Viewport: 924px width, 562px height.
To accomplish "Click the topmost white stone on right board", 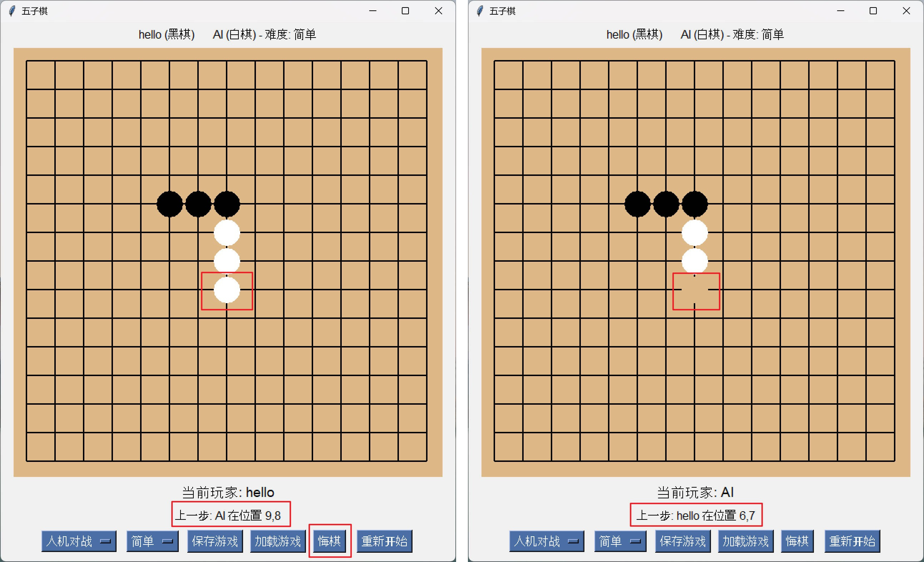I will pyautogui.click(x=695, y=233).
